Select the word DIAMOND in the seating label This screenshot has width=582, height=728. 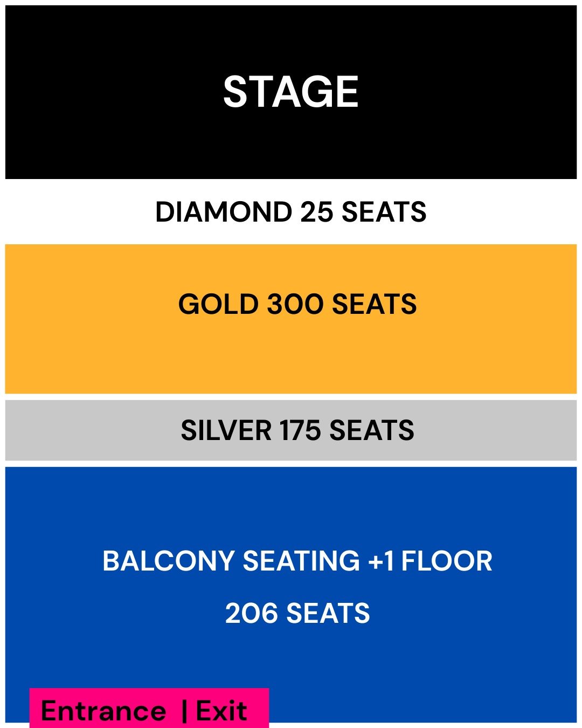click(x=223, y=212)
